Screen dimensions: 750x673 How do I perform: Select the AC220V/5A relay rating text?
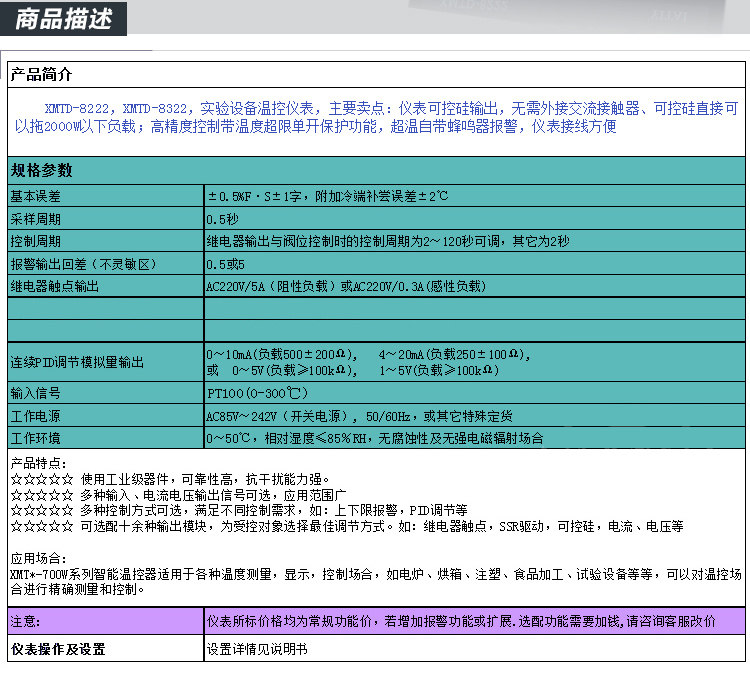(x=346, y=286)
